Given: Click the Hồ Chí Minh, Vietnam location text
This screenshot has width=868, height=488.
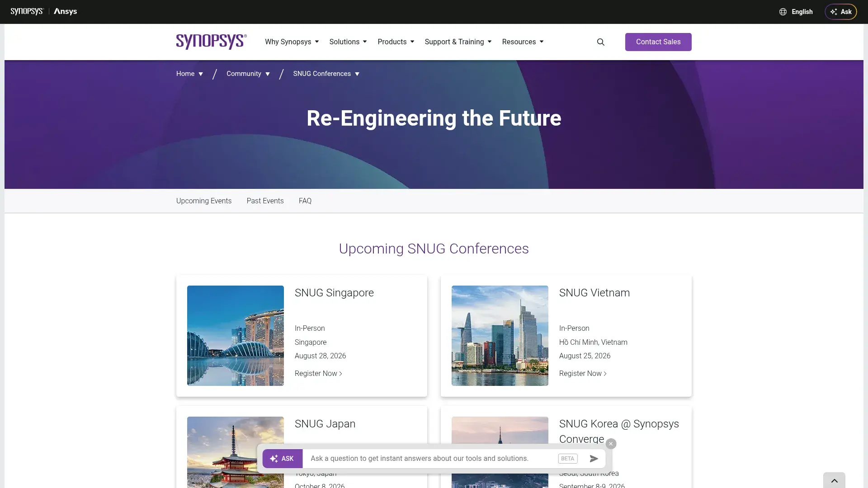Looking at the screenshot, I should click(593, 342).
